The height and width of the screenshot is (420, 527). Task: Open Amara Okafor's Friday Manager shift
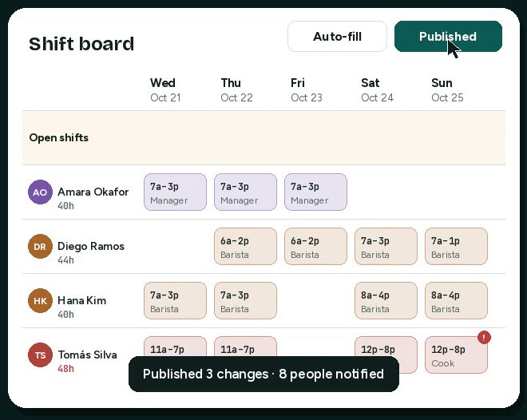tap(315, 192)
